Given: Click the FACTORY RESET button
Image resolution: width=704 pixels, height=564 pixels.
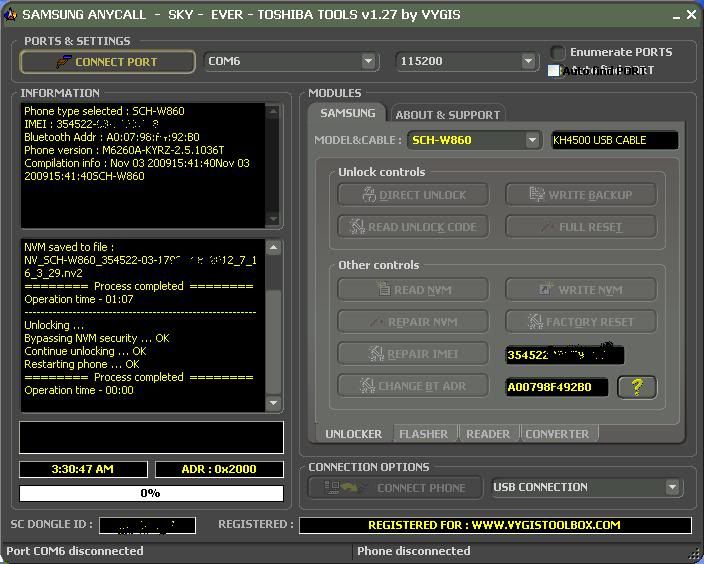Looking at the screenshot, I should [581, 322].
